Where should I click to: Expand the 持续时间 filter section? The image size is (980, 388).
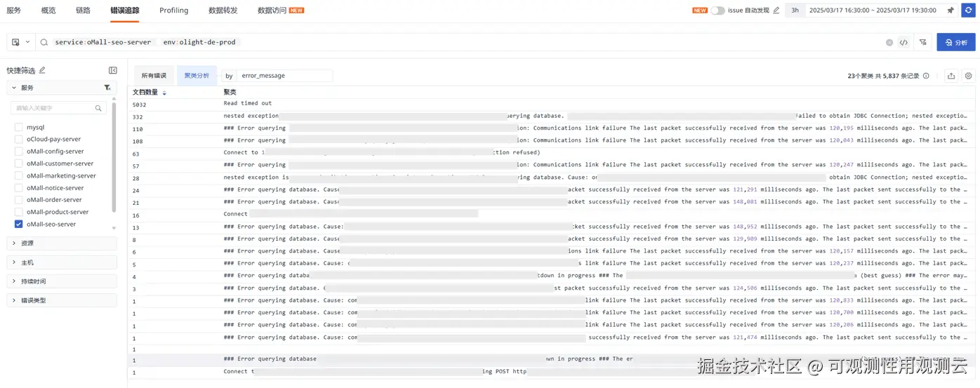(62, 281)
